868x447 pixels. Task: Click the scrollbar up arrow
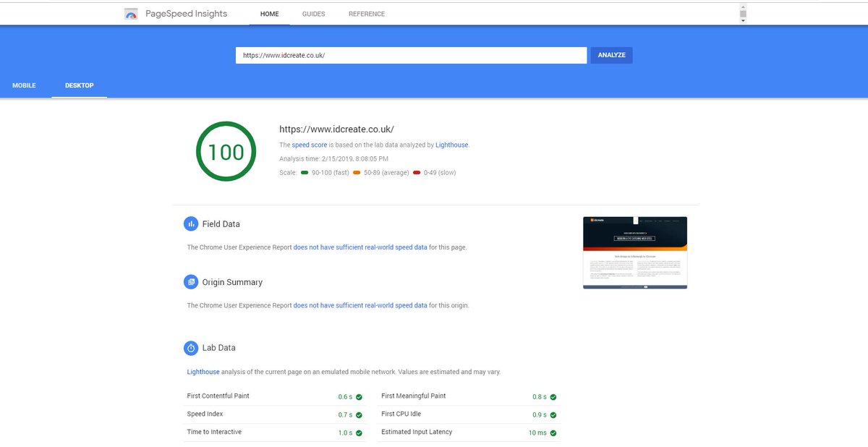[x=743, y=6]
